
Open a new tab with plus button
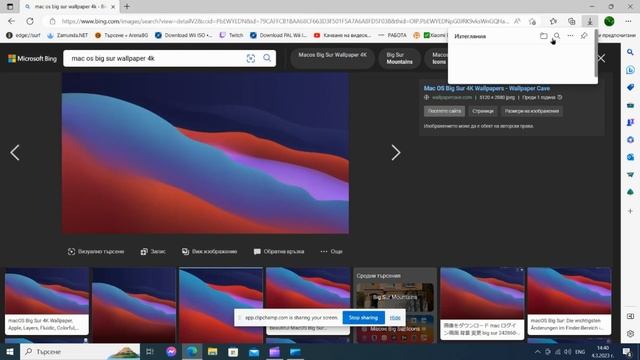[x=127, y=7]
